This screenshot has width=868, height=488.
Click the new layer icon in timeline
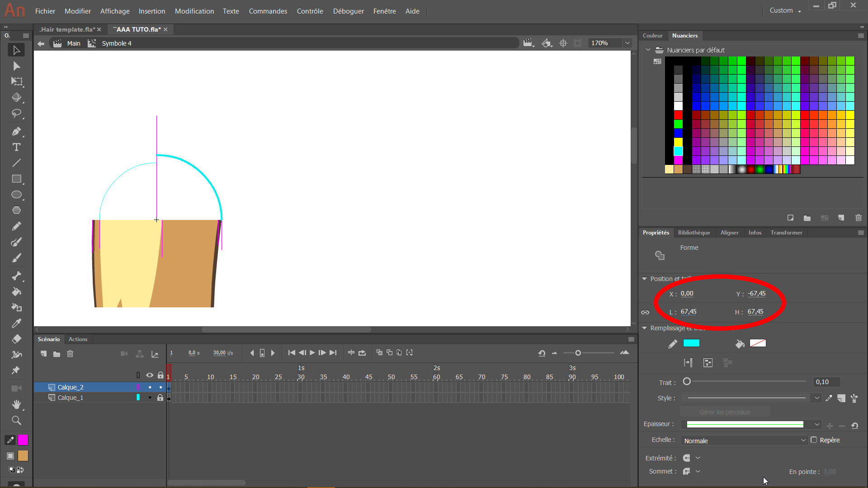point(43,354)
